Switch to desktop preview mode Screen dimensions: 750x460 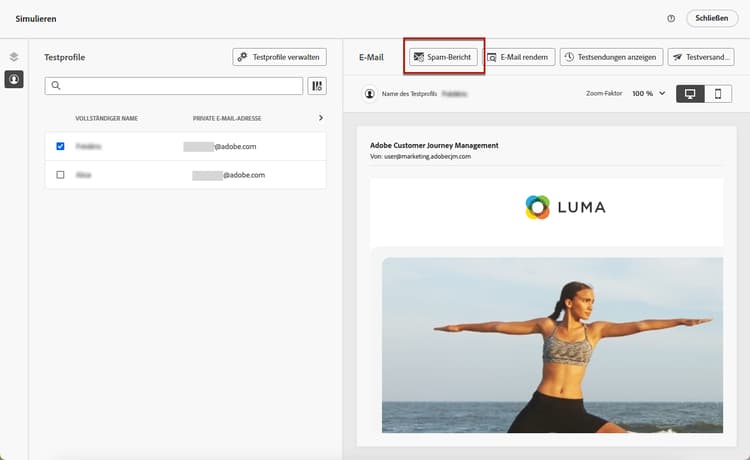click(x=690, y=94)
